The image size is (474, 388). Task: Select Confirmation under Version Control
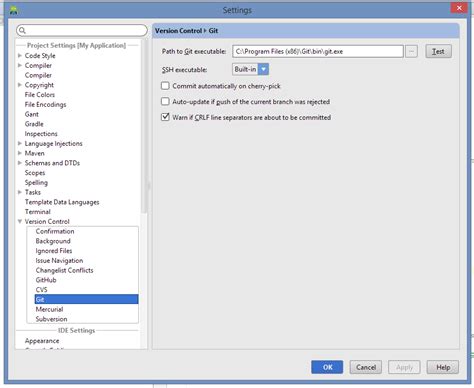click(55, 231)
